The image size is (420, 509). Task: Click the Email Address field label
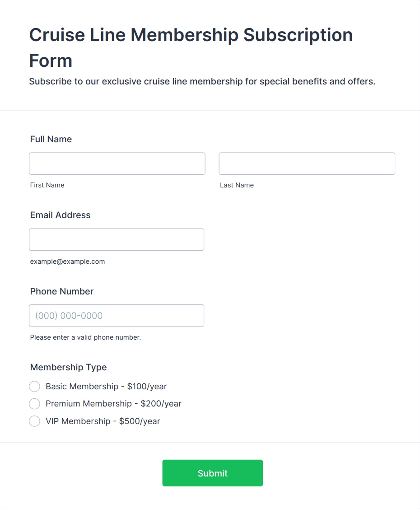tap(61, 215)
